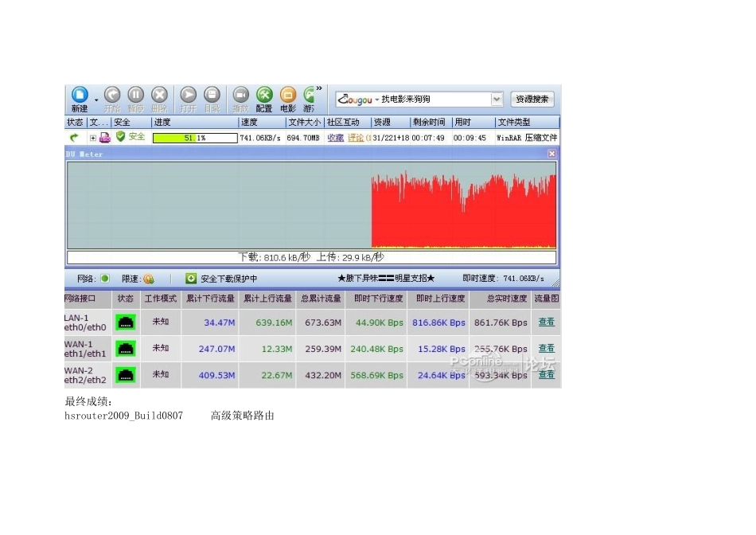Click the 电影 (Movies) toolbar icon

[x=288, y=96]
